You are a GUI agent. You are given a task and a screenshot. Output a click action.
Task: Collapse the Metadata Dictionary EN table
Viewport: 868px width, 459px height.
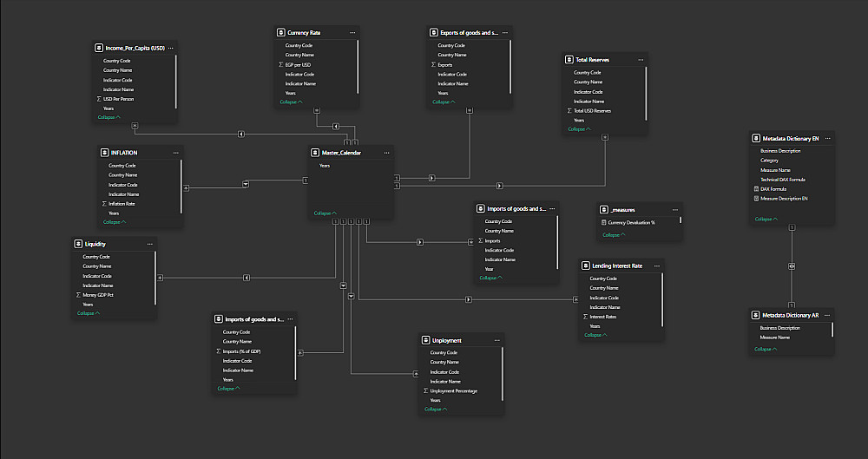(x=766, y=220)
